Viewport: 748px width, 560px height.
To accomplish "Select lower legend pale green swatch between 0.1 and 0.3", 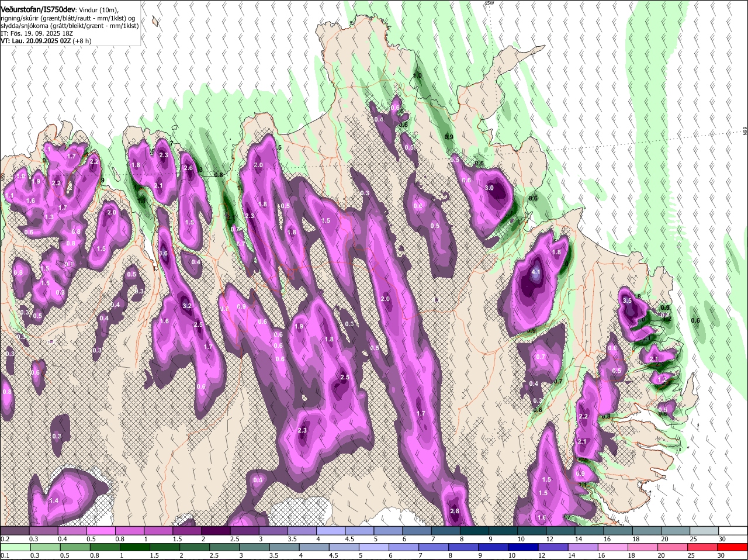I will point(15,547).
